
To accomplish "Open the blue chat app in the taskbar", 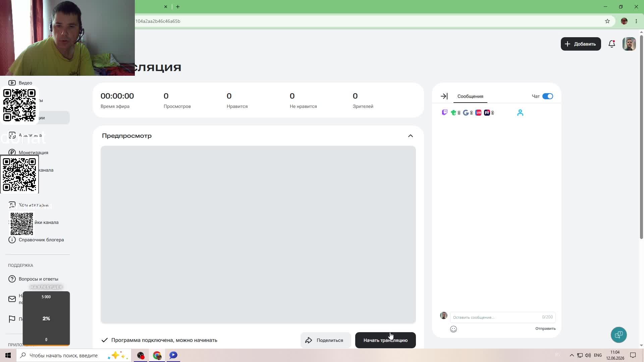I will click(173, 355).
